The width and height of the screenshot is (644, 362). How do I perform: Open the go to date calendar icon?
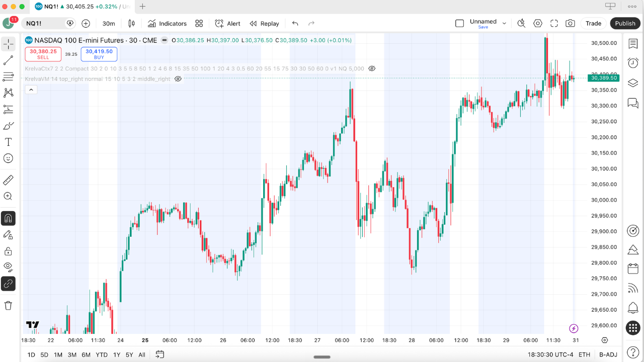[160, 354]
